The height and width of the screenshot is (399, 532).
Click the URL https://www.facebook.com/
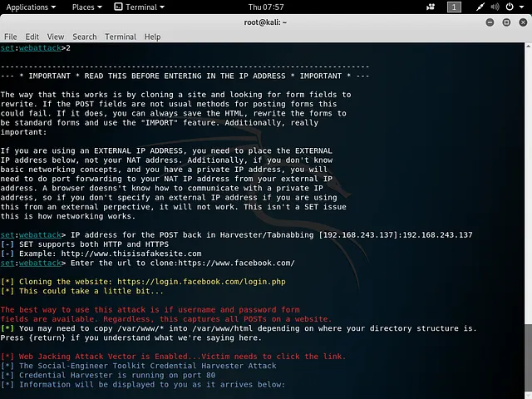pyautogui.click(x=236, y=263)
